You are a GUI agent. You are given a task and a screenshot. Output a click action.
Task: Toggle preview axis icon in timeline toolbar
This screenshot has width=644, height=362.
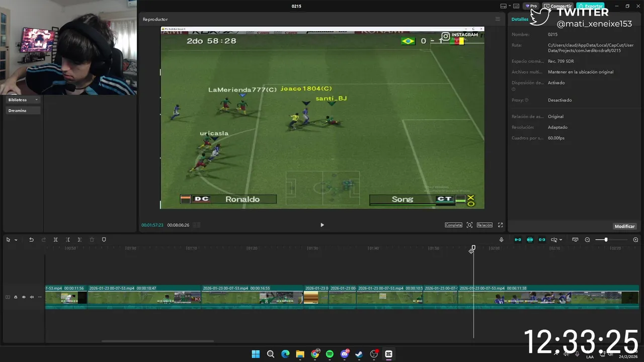[554, 240]
